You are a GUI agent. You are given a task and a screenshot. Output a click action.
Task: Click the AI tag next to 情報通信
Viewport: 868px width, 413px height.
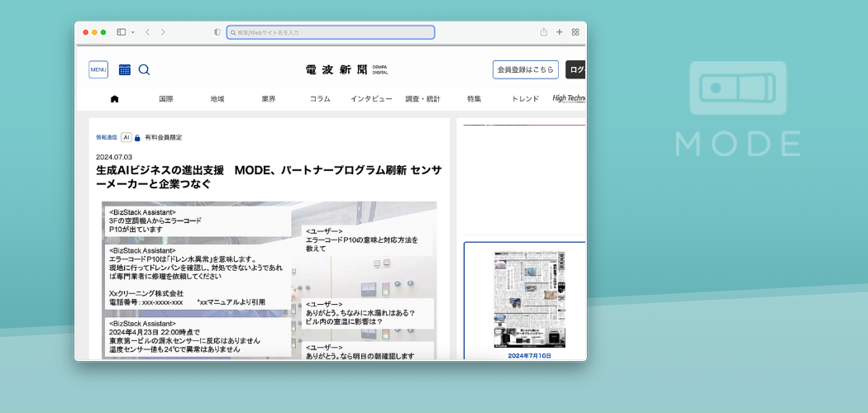click(126, 137)
